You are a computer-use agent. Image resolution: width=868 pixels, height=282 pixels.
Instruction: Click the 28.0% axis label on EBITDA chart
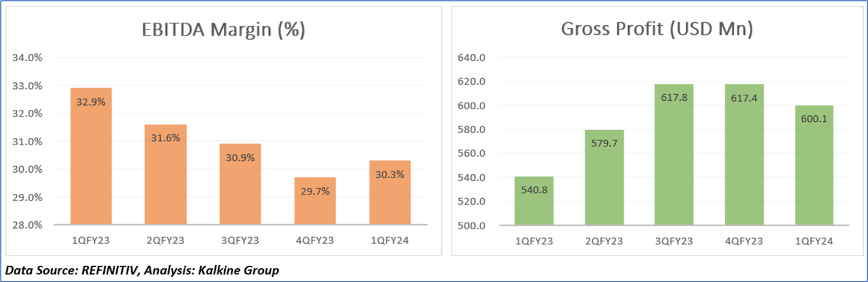point(30,225)
